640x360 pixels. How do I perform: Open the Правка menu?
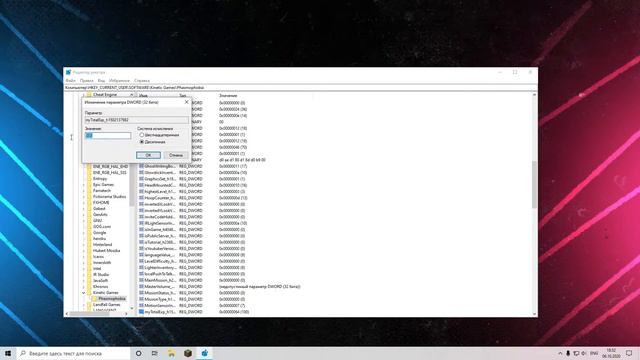(87, 81)
